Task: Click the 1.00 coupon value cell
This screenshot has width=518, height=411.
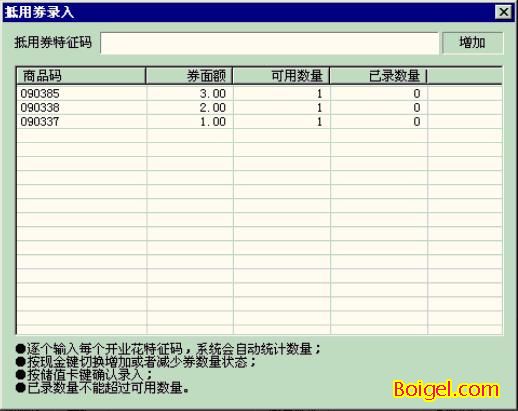Action: 190,121
